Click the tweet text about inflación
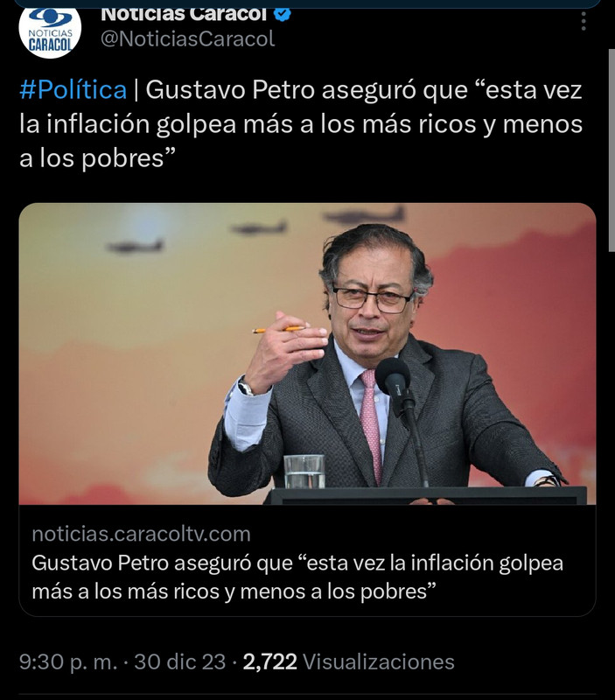Screen dimensions: 615x700 (x=301, y=123)
